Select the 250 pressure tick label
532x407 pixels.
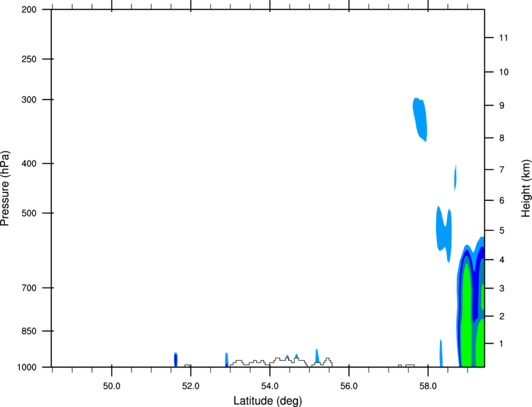[x=29, y=59]
